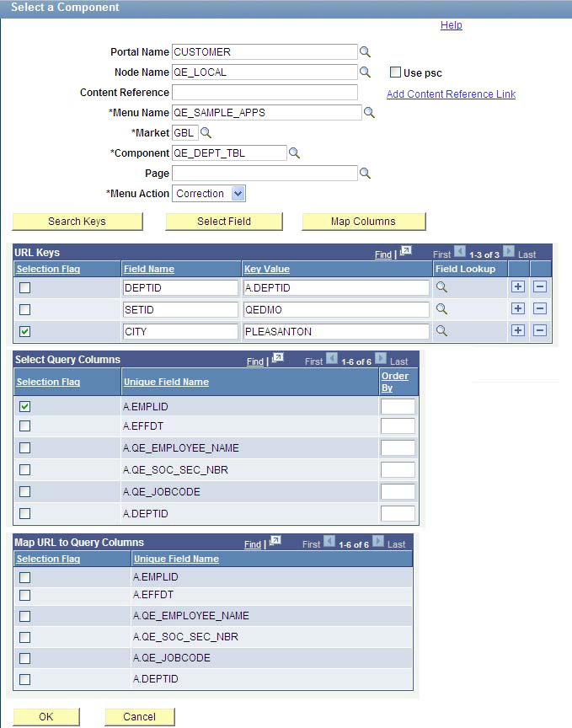Delete the SETID key row
This screenshot has width=572, height=728.
[539, 308]
